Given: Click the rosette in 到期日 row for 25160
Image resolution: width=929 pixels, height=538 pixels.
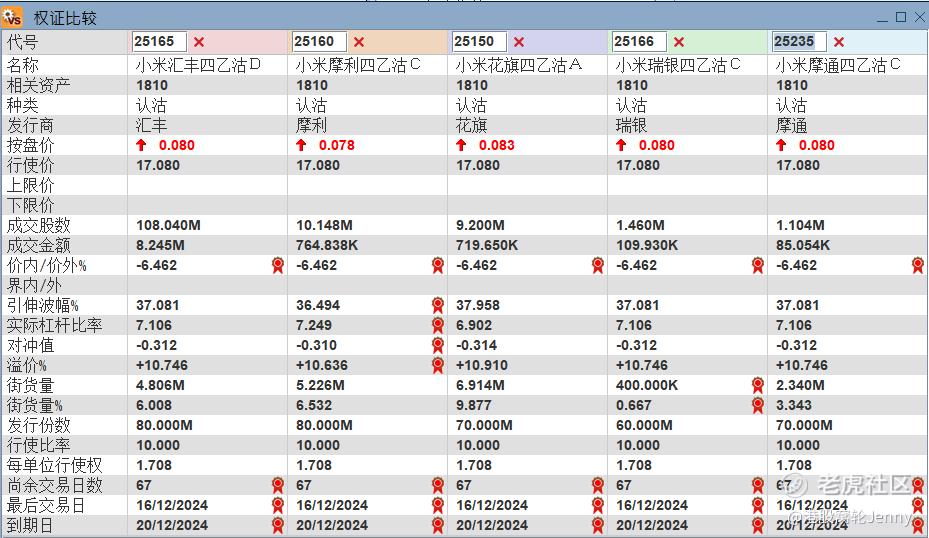Looking at the screenshot, I should point(438,526).
